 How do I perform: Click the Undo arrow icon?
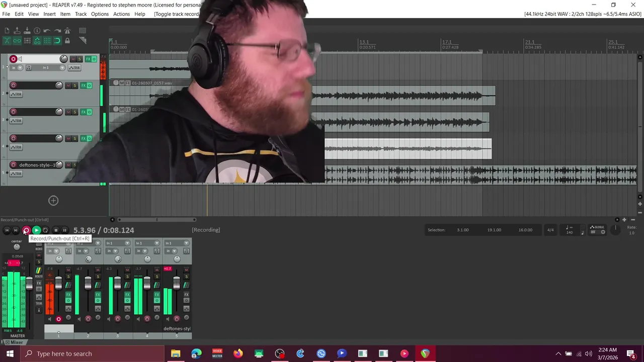47,31
